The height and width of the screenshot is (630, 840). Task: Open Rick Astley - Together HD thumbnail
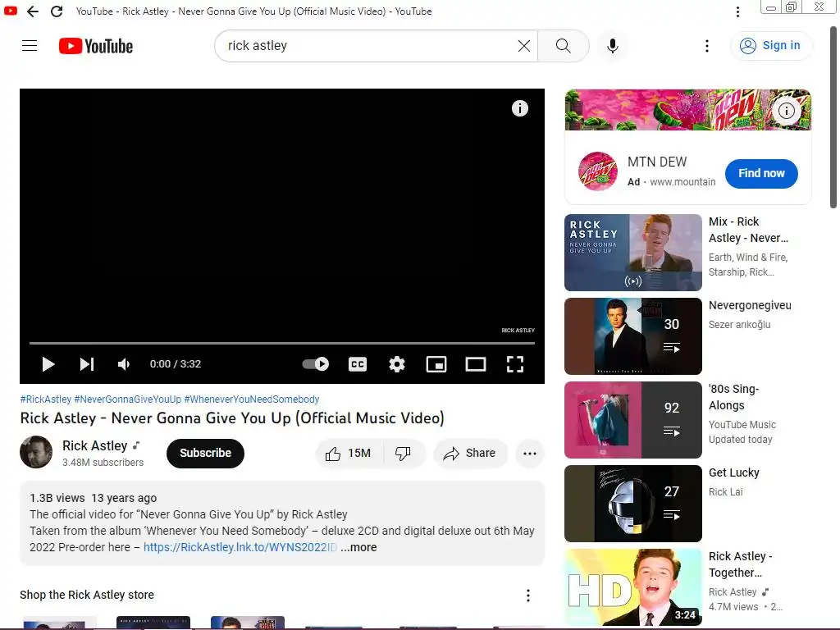[x=632, y=587]
